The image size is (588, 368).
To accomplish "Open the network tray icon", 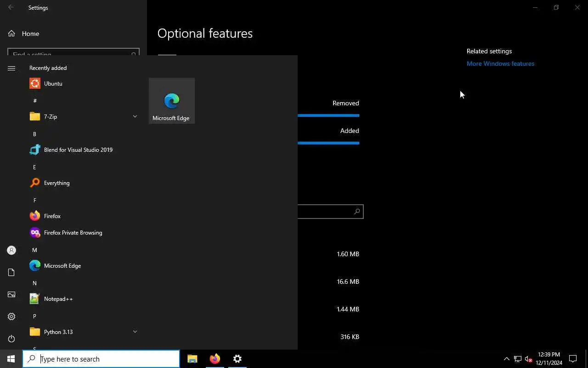I will pyautogui.click(x=518, y=359).
